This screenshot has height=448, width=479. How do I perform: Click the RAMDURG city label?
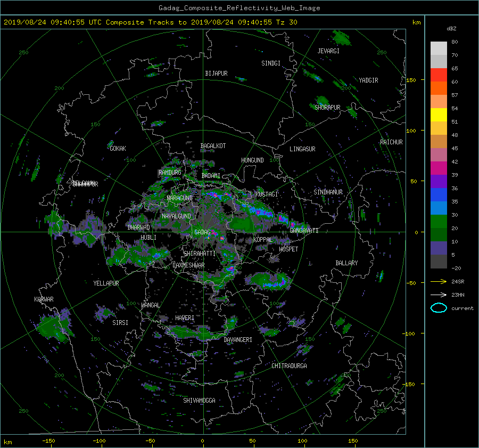point(170,173)
